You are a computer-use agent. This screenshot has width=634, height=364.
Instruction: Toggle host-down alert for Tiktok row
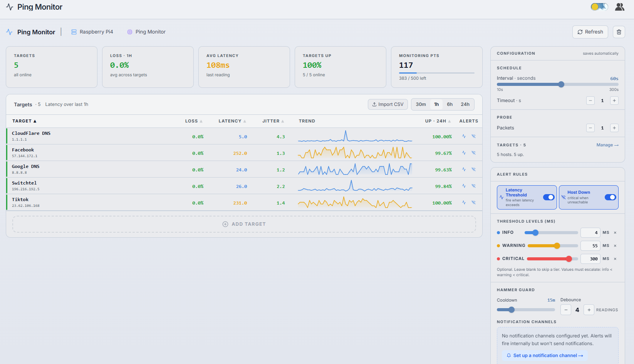tap(474, 203)
